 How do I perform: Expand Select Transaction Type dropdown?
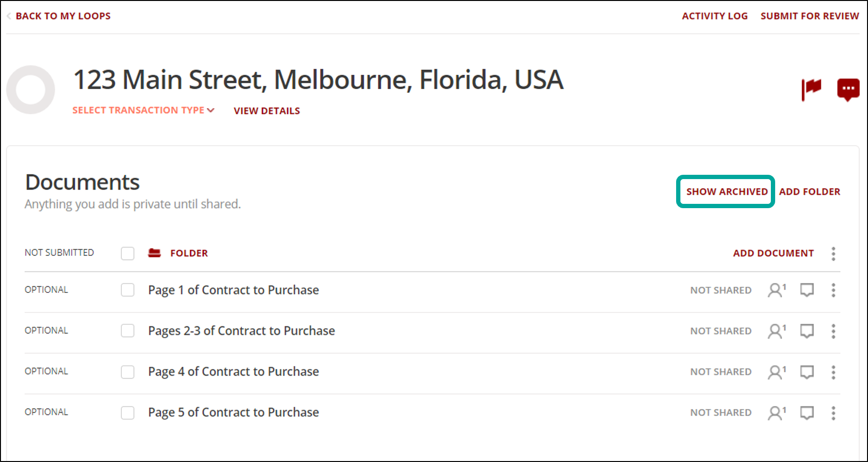pyautogui.click(x=143, y=110)
